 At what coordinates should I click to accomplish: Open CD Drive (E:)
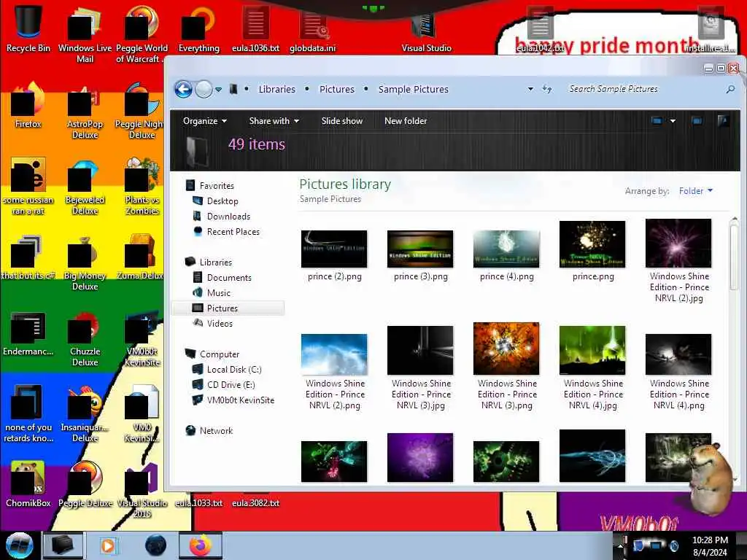223,384
